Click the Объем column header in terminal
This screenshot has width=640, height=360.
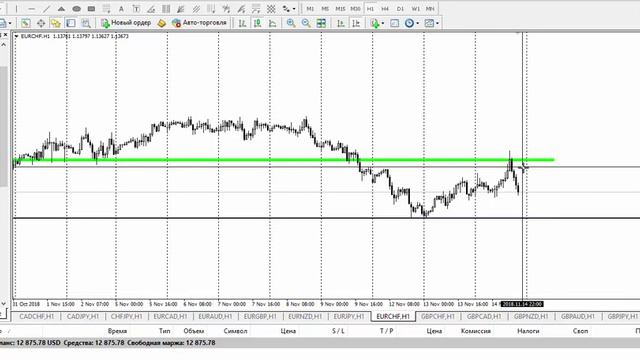coord(193,331)
